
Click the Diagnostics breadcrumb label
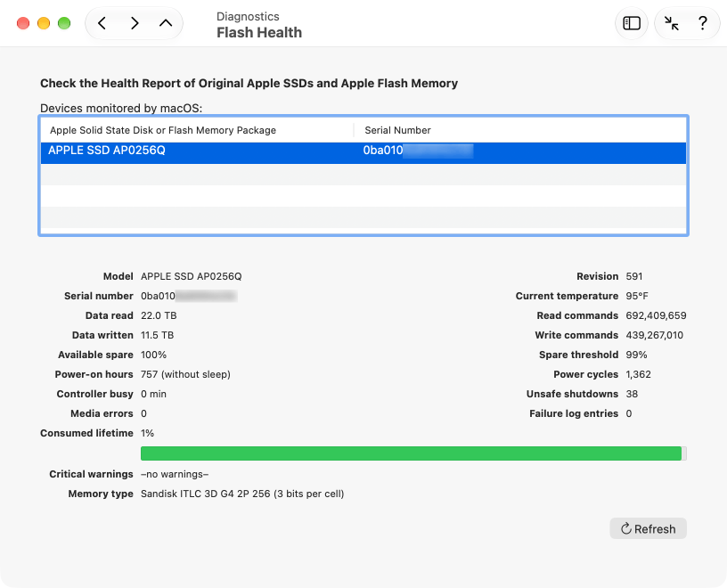coord(248,16)
